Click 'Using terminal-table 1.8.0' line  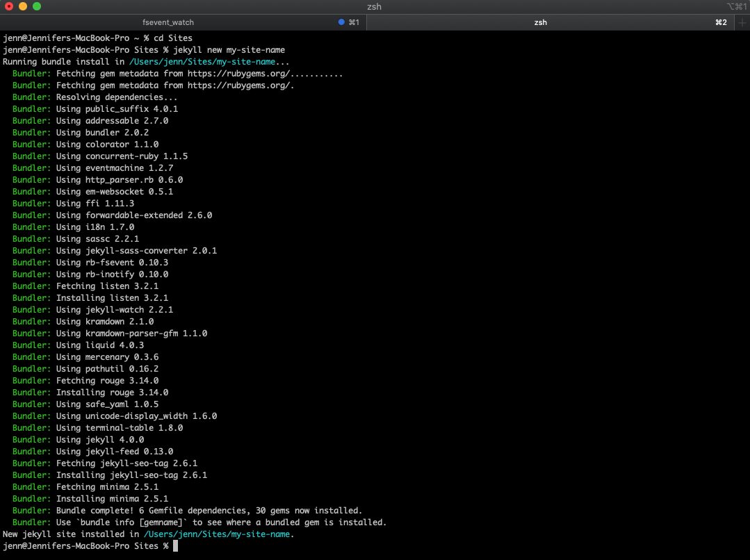[120, 427]
